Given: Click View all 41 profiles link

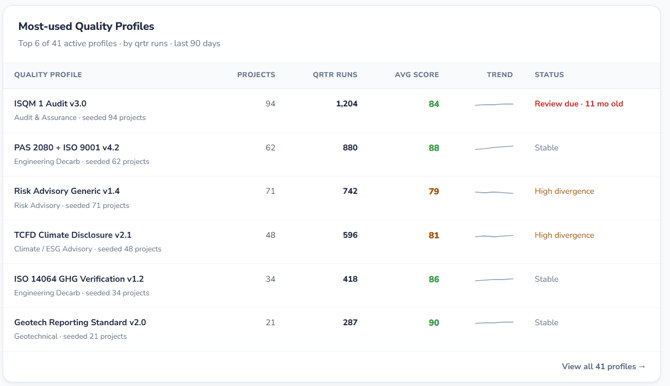Looking at the screenshot, I should tap(603, 366).
